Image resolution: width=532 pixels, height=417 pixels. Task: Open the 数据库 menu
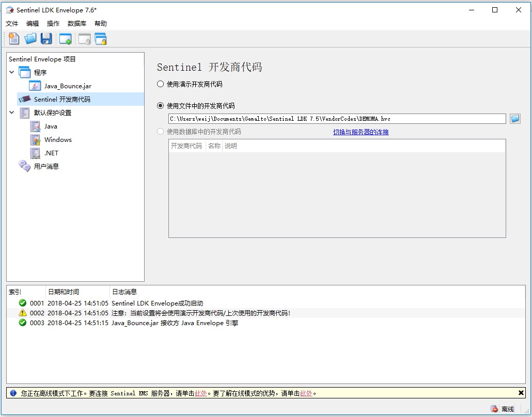[x=77, y=24]
